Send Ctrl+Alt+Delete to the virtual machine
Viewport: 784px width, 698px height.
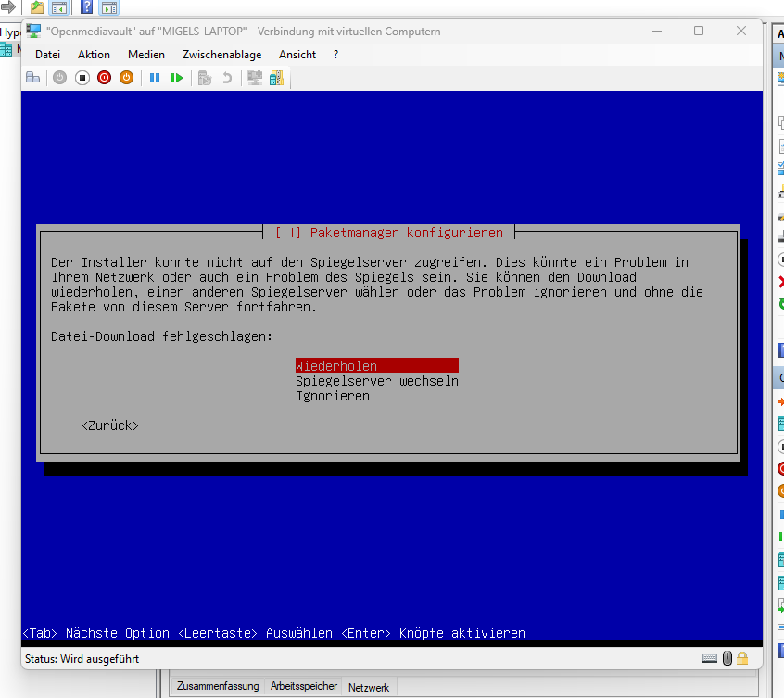[32, 78]
